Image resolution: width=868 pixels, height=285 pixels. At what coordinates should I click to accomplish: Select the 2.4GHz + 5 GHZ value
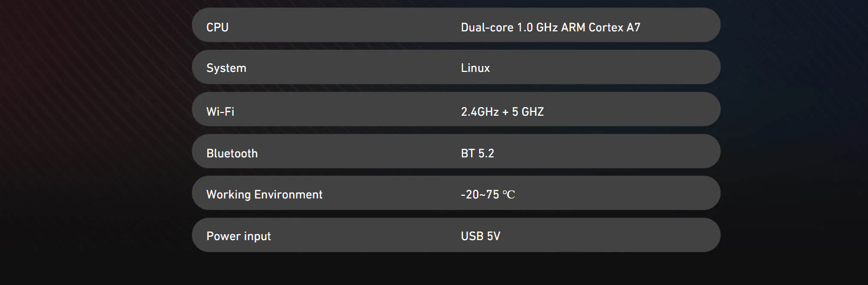[x=502, y=111]
